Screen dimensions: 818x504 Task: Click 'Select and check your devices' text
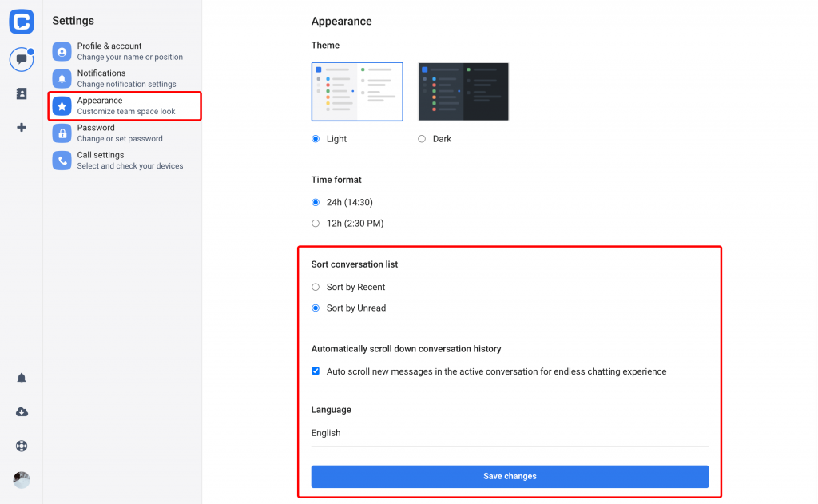pyautogui.click(x=130, y=166)
